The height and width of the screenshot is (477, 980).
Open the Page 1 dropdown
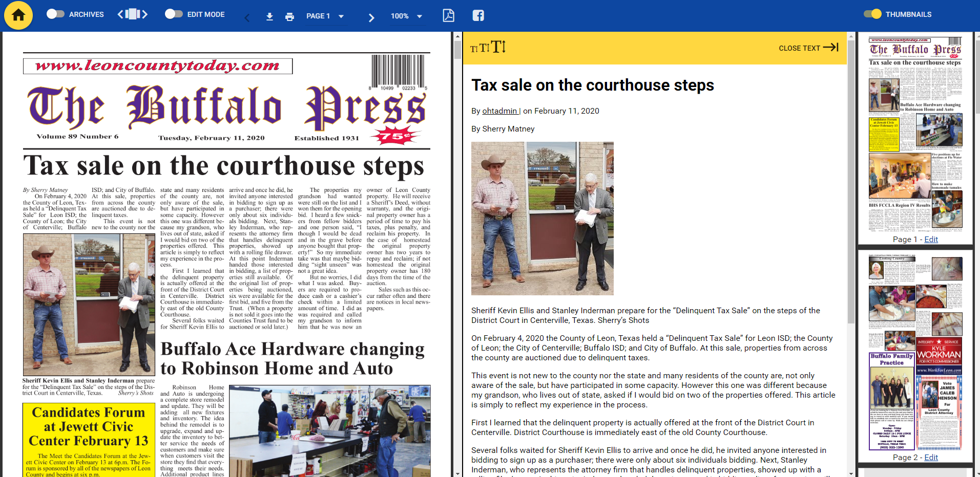pos(325,16)
